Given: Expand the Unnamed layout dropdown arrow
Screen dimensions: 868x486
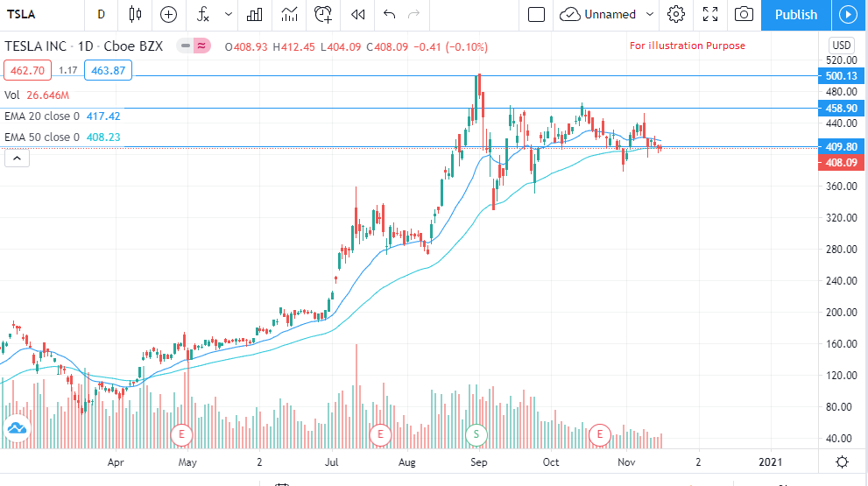Looking at the screenshot, I should (x=650, y=14).
